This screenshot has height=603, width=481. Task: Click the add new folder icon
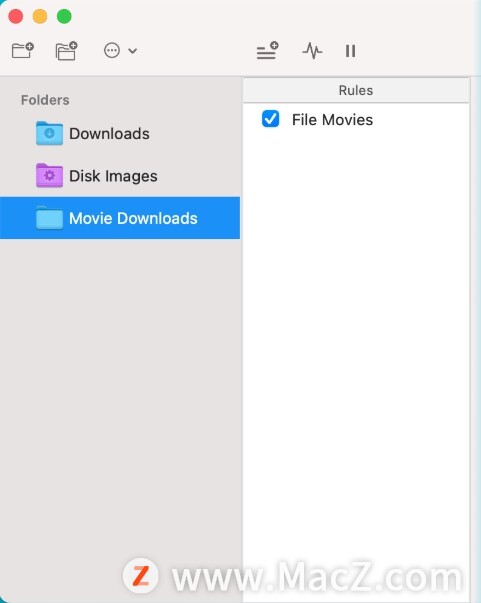click(23, 50)
